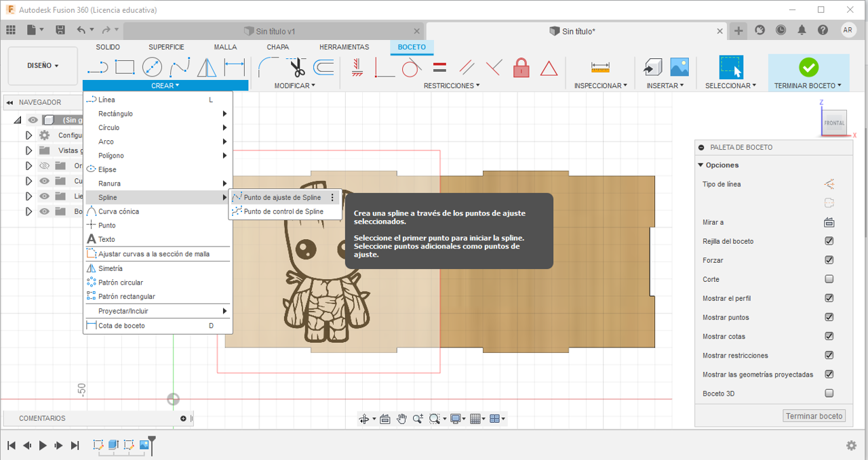Expand the RESTRICCIONES dropdown menu
Screen dimensions: 868x460
pos(452,86)
